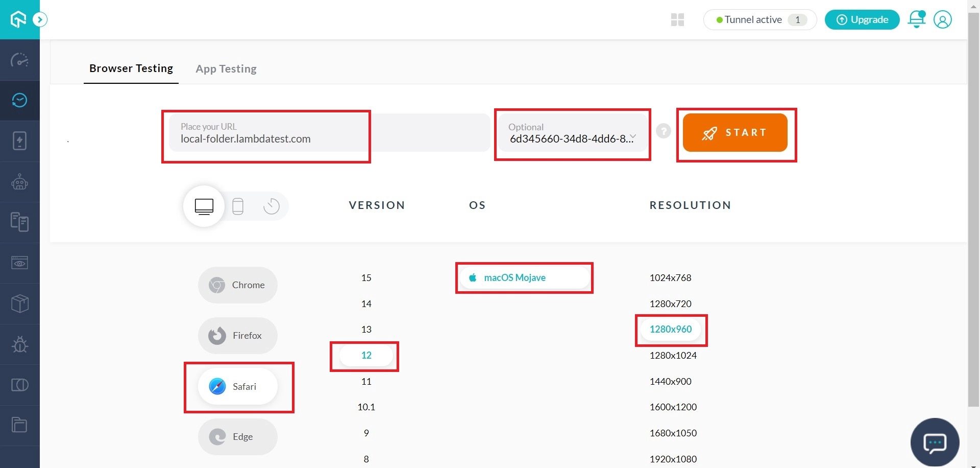The width and height of the screenshot is (980, 468).
Task: Select resolution 1280x1024
Action: pos(673,356)
